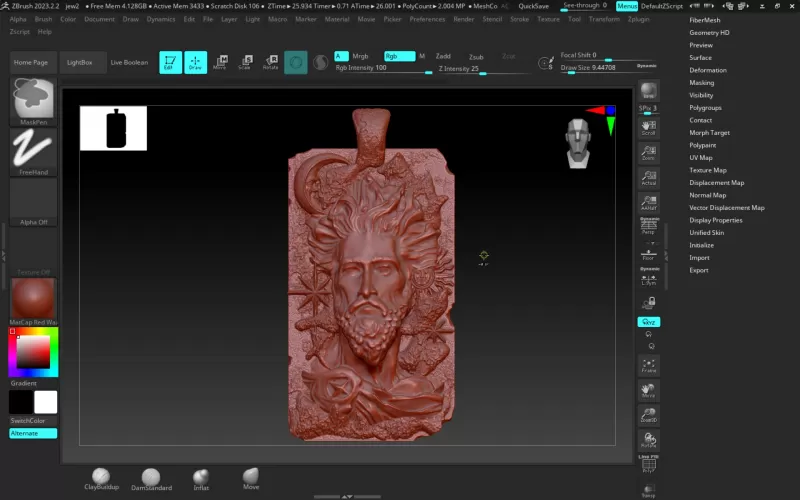Toggle Live Boolean mode
800x500 pixels.
click(x=129, y=62)
